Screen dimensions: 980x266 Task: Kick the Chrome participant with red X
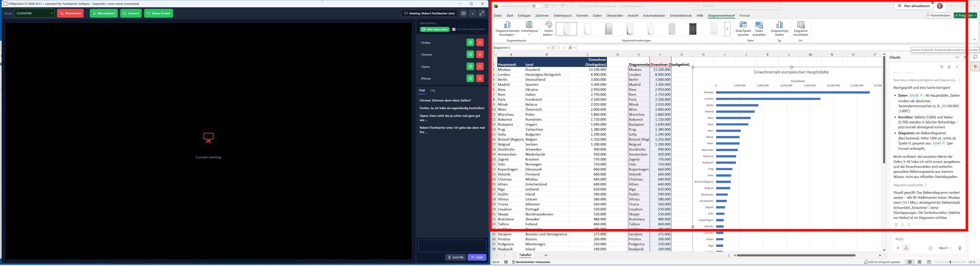[480, 54]
